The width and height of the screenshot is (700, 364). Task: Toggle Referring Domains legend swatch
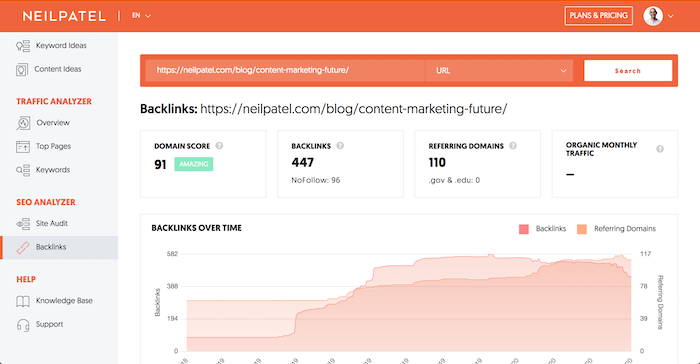coord(582,229)
